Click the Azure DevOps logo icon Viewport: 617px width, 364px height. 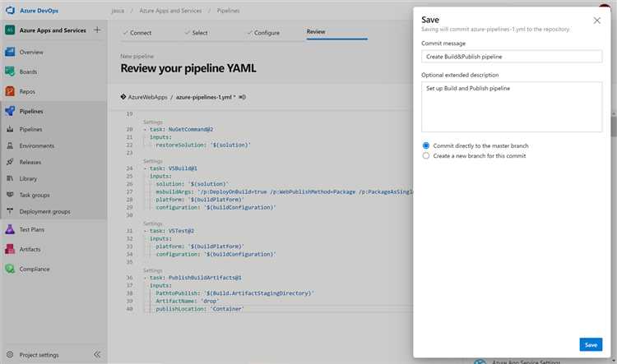click(x=10, y=10)
